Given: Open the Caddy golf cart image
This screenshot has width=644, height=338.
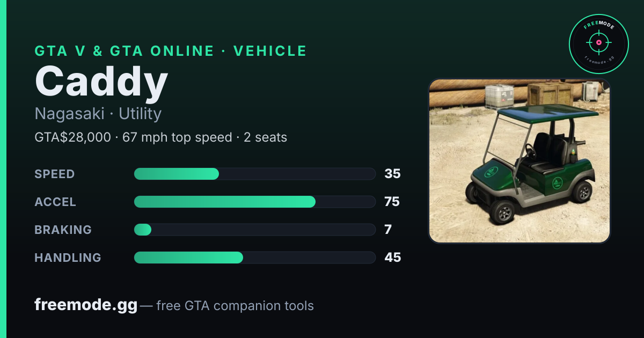Looking at the screenshot, I should 519,161.
